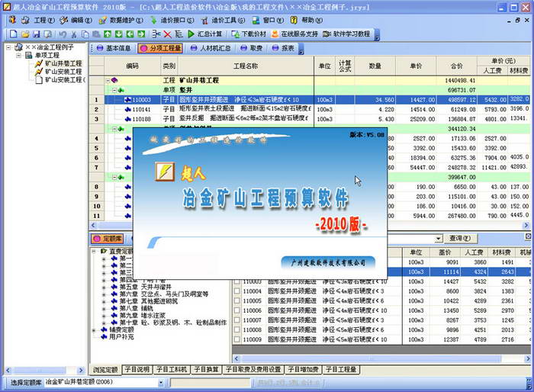Click blue item icon in row 110188
This screenshot has width=534, height=392.
coord(127,119)
